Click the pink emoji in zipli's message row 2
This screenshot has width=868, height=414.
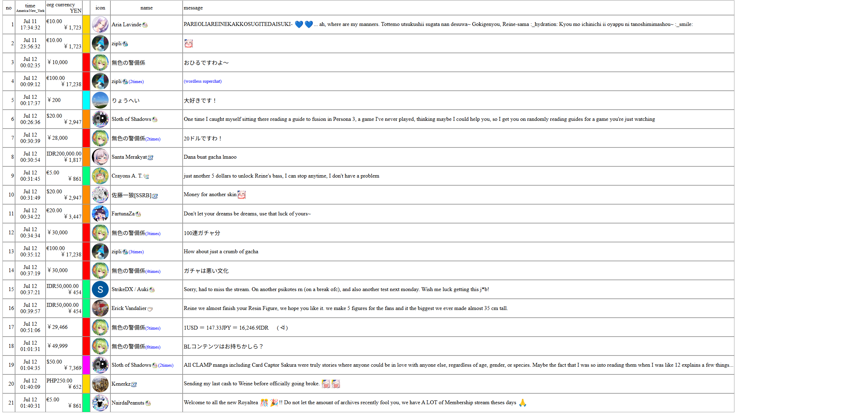[189, 43]
